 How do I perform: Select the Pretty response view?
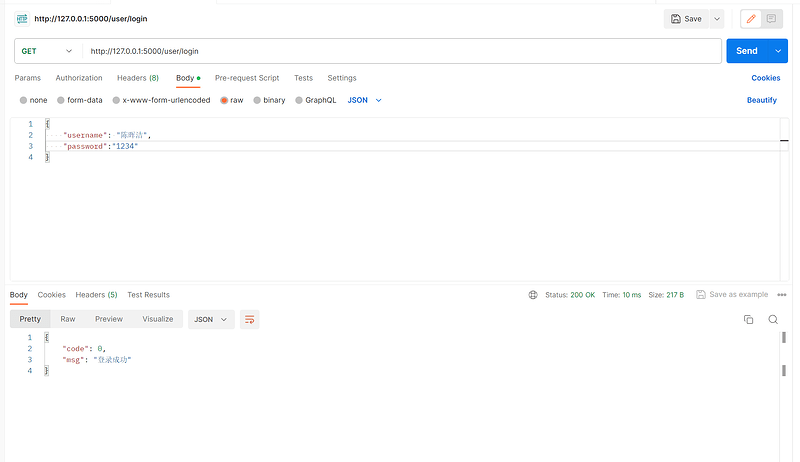pos(30,319)
